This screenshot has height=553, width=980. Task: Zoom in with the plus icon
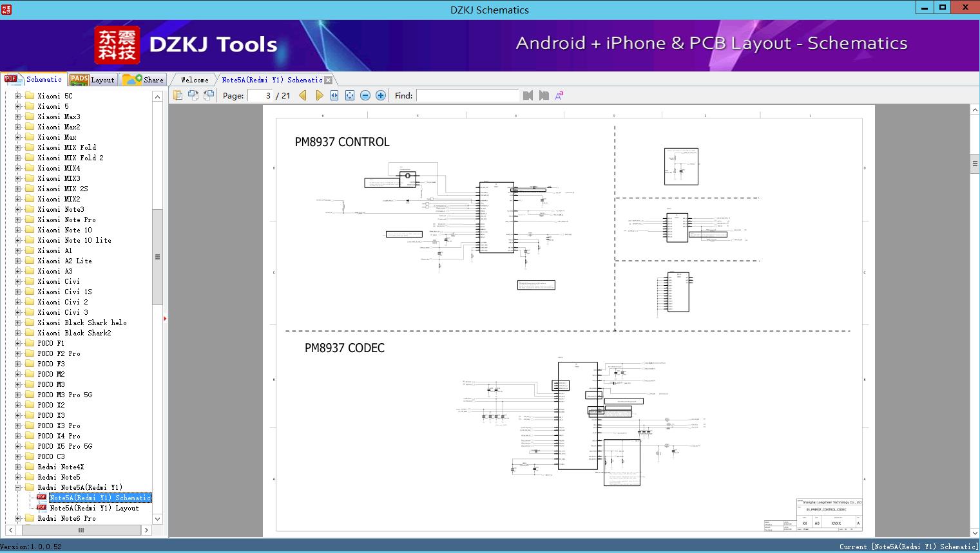pyautogui.click(x=381, y=95)
